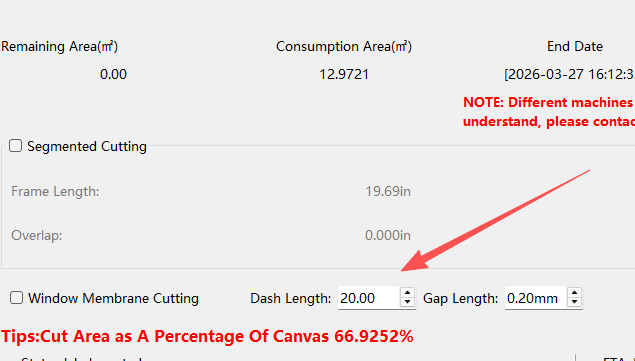
Task: Increase Dash Length with up arrow
Action: [x=407, y=293]
